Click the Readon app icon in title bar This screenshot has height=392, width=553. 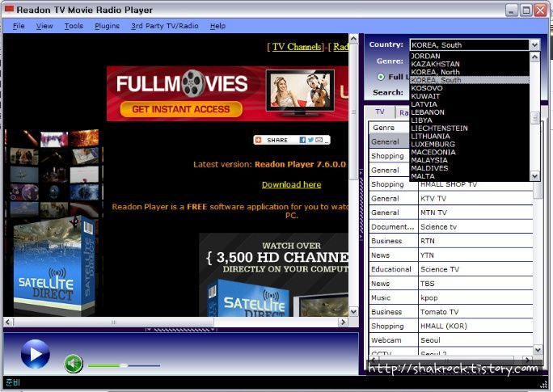pos(9,8)
